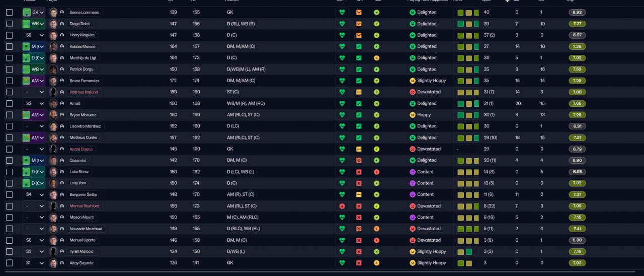644x276 pixels.
Task: Open Benjamin Šeško's S4 selection dropdown
Action: pos(34,194)
